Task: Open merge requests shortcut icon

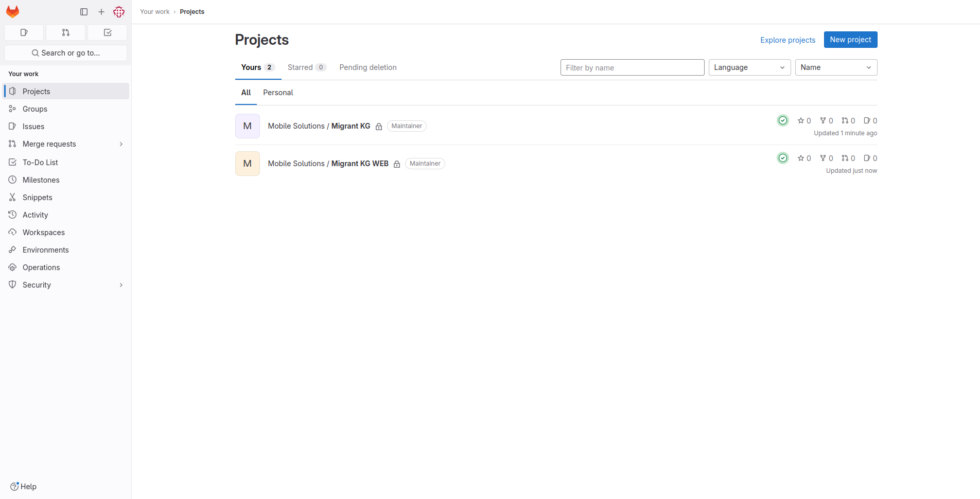Action: pos(65,32)
